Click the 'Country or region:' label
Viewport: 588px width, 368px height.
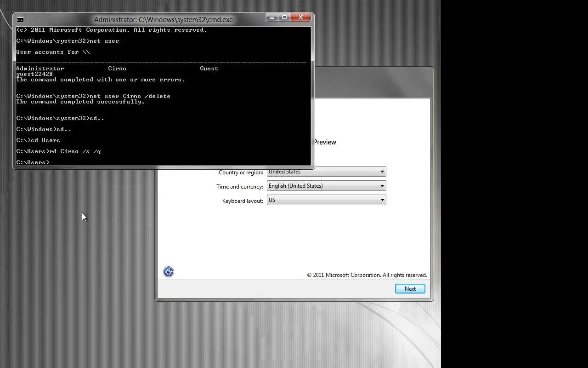(x=241, y=172)
